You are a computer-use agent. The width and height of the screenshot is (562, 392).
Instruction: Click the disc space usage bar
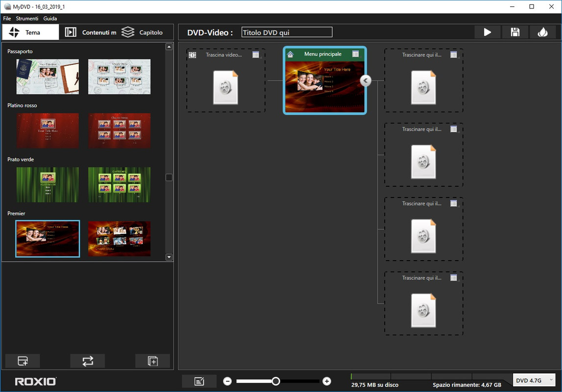431,376
